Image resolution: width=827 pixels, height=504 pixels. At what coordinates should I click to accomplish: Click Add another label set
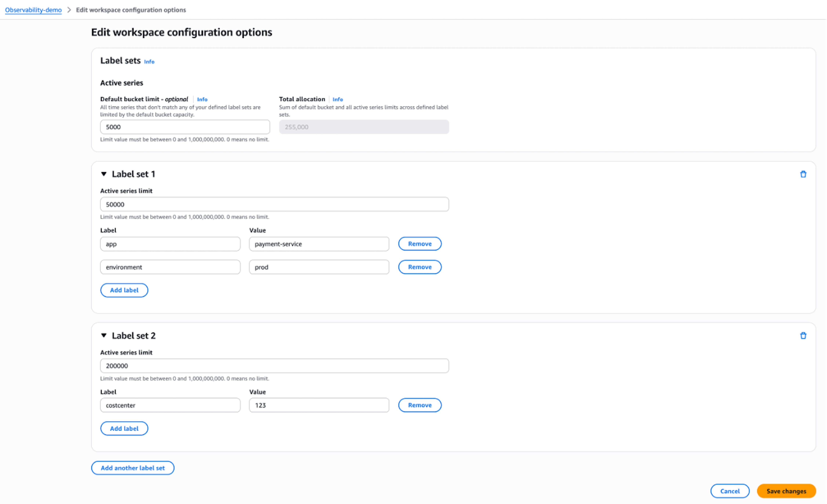133,468
